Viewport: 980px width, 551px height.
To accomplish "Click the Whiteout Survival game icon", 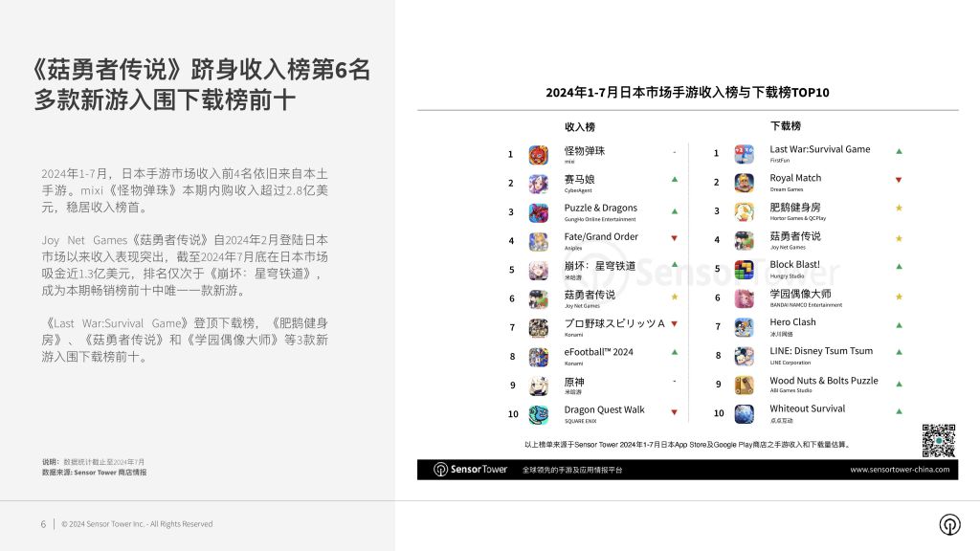I will [744, 413].
